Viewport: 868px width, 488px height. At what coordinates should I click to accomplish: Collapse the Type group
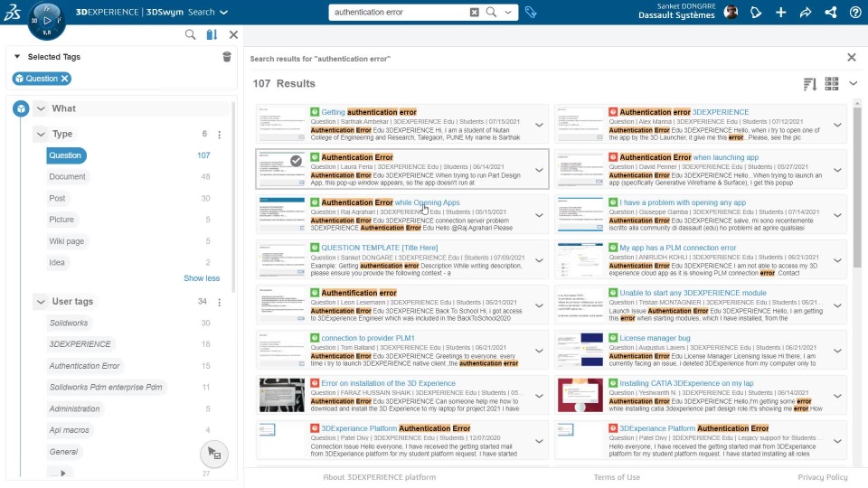click(41, 134)
